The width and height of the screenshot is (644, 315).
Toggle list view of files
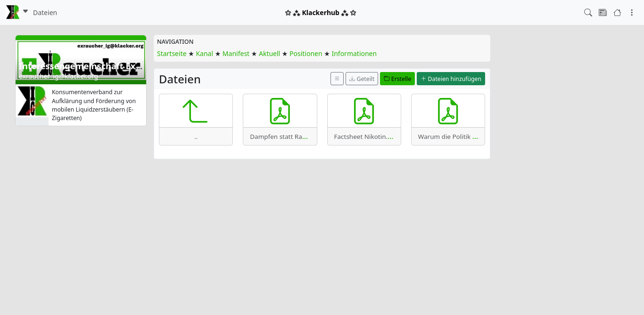pos(337,79)
